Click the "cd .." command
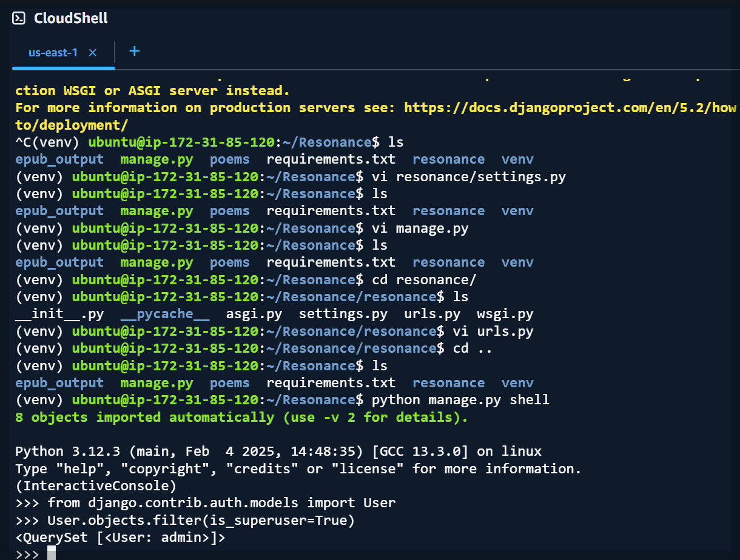The height and width of the screenshot is (560, 740). click(473, 348)
